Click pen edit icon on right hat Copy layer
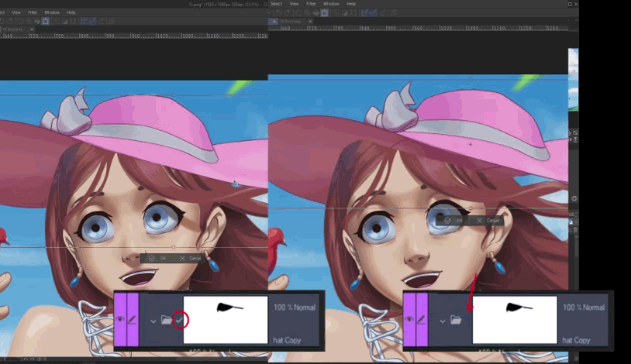Image resolution: width=631 pixels, height=364 pixels. coord(422,319)
